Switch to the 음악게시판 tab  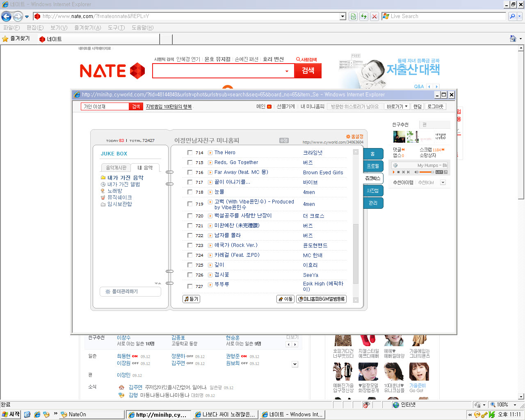[x=116, y=168]
